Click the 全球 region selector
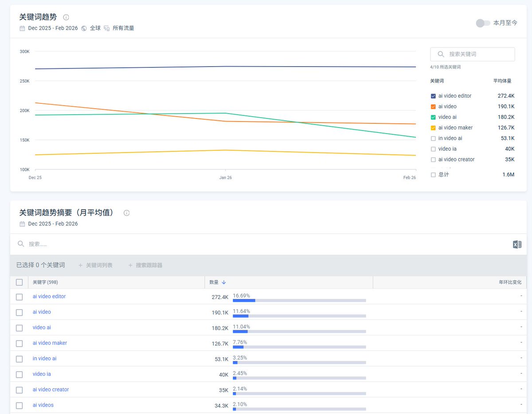The height and width of the screenshot is (414, 532). pos(95,28)
